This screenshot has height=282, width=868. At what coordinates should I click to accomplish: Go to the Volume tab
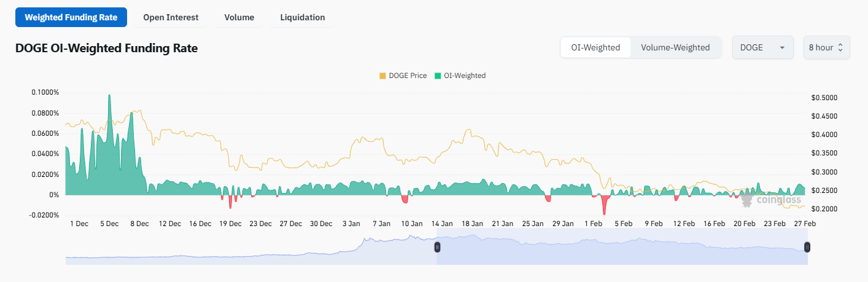point(239,18)
